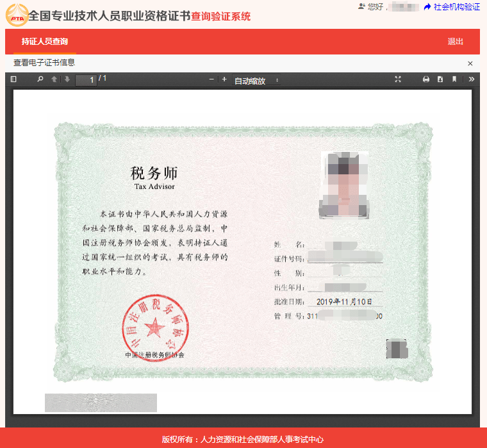Click the share arrow beside 社会机构验证

click(427, 7)
